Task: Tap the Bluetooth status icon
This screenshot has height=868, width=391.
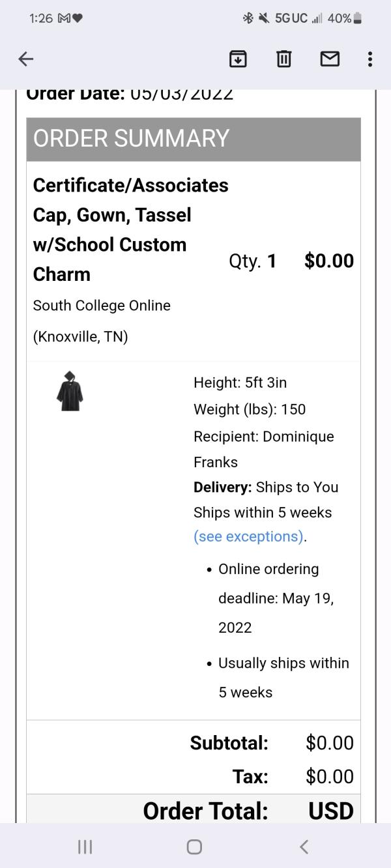Action: pos(248,18)
